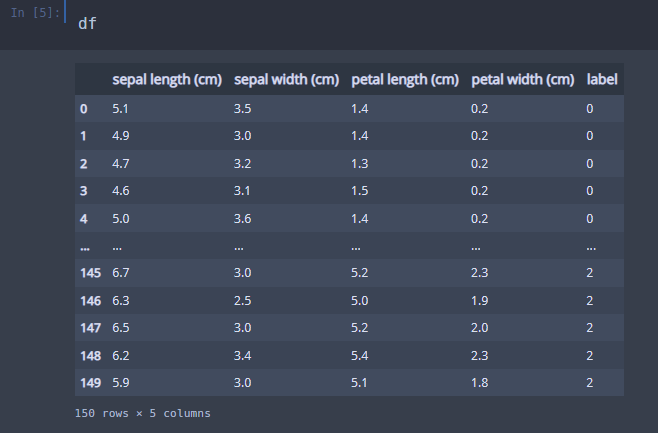Screen dimensions: 658x433
Task: Click the label column header
Action: [x=602, y=79]
